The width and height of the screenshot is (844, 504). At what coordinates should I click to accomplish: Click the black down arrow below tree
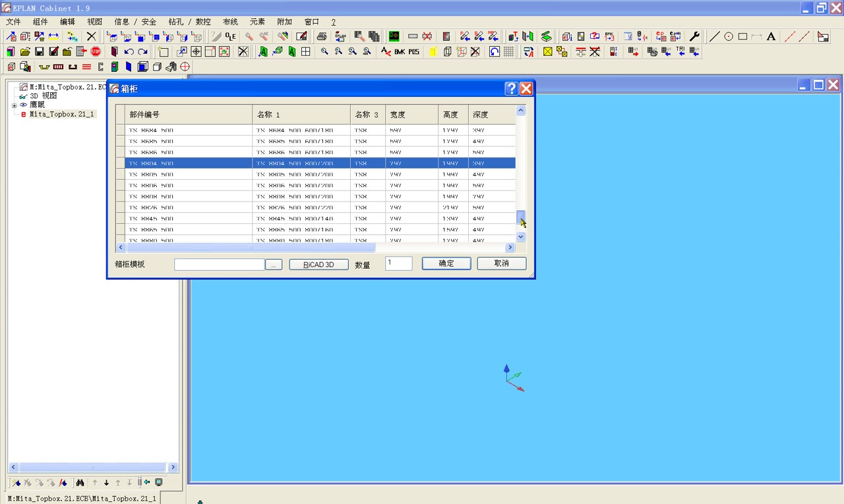[106, 482]
